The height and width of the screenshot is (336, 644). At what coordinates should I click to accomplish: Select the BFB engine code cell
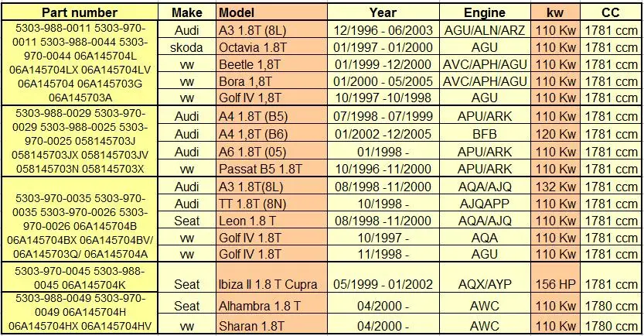pos(485,134)
